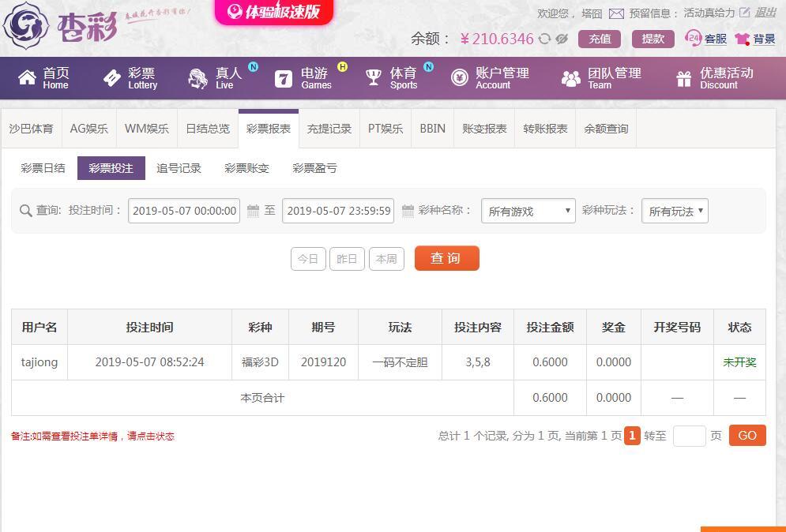This screenshot has height=532, width=786.
Task: Click the start time field 2019-05-07 00:00:00
Action: pos(184,211)
